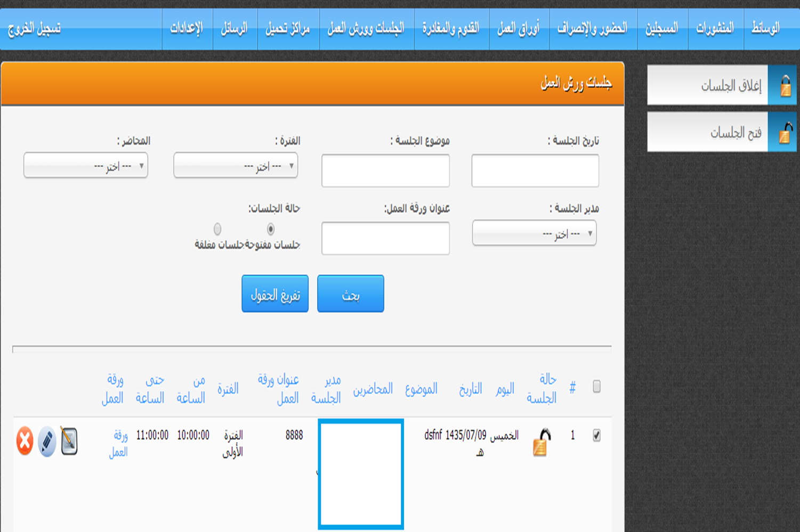Image resolution: width=800 pixels, height=532 pixels.
Task: Click تسجيل الخروج to log out
Action: pos(34,29)
